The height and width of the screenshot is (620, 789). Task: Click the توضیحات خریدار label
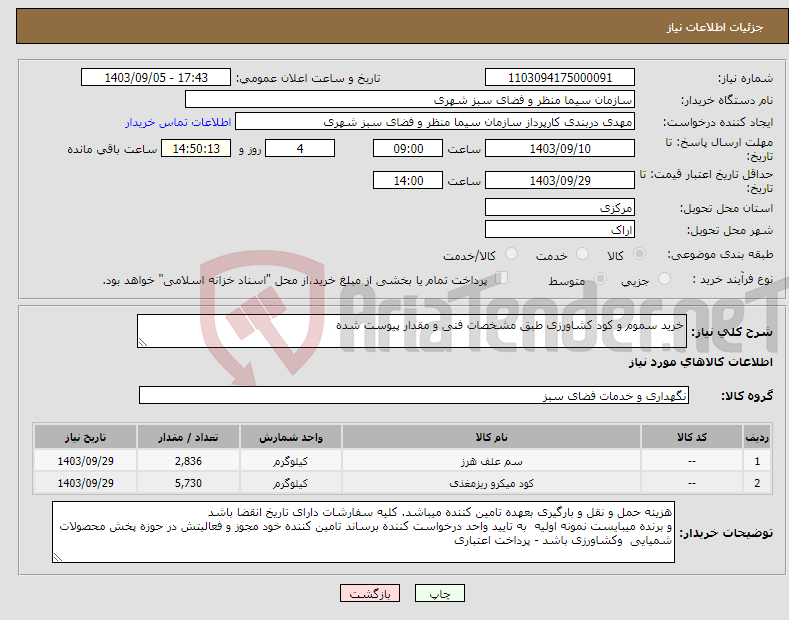coord(726,532)
